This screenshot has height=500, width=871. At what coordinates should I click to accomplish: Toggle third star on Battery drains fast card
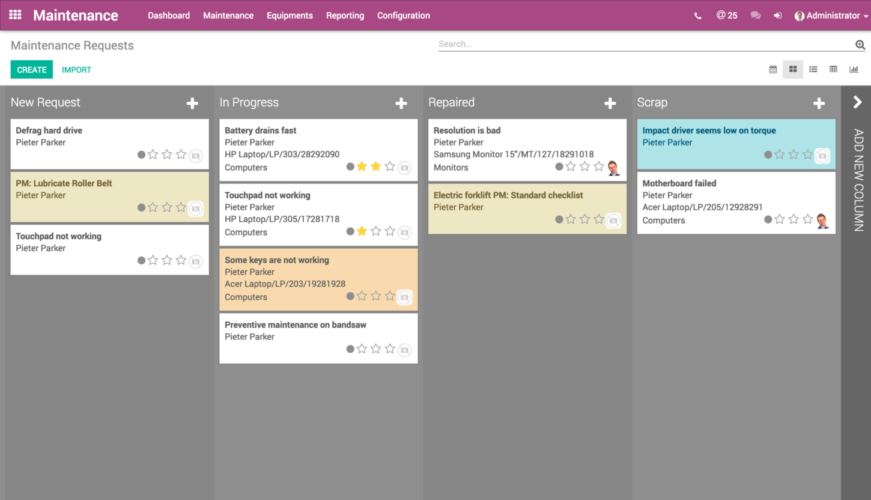point(390,167)
